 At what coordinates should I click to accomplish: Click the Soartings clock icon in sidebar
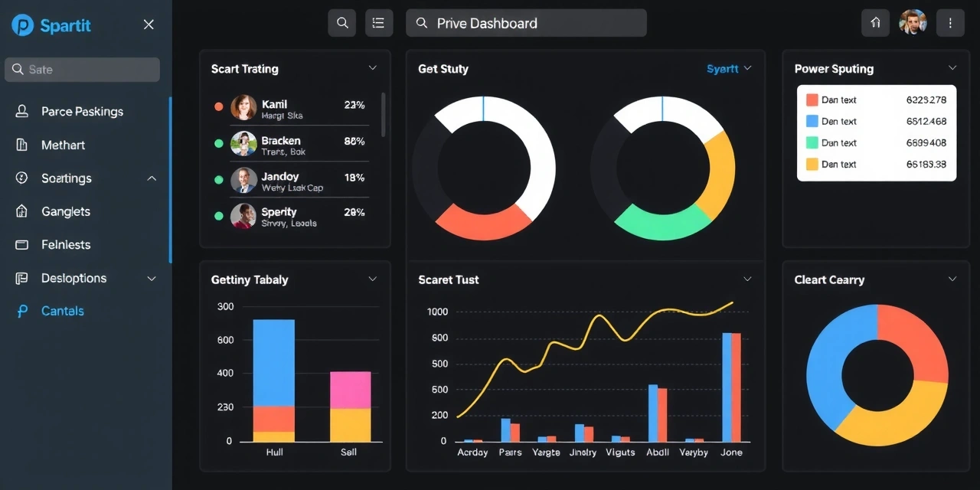[x=21, y=178]
